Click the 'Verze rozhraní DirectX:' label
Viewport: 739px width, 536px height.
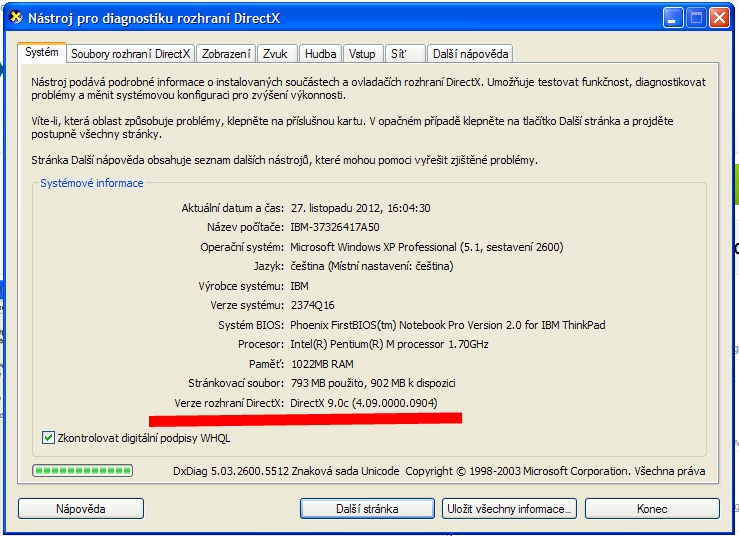coord(229,403)
